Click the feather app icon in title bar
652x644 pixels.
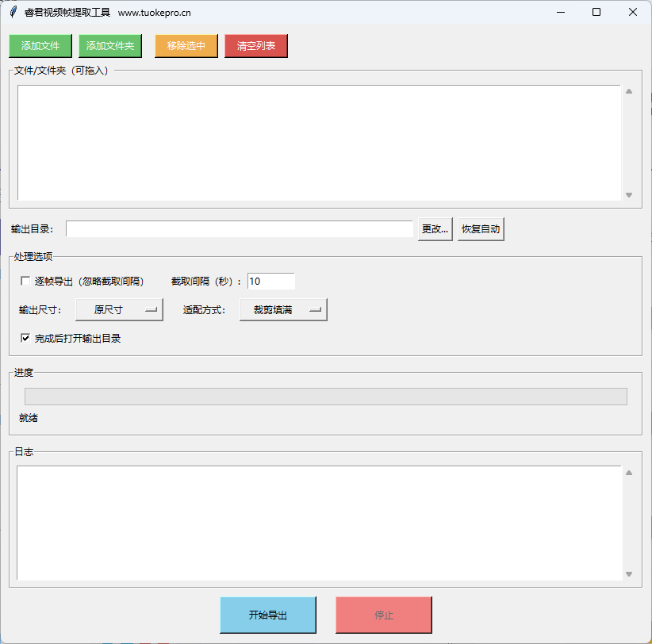coord(13,12)
